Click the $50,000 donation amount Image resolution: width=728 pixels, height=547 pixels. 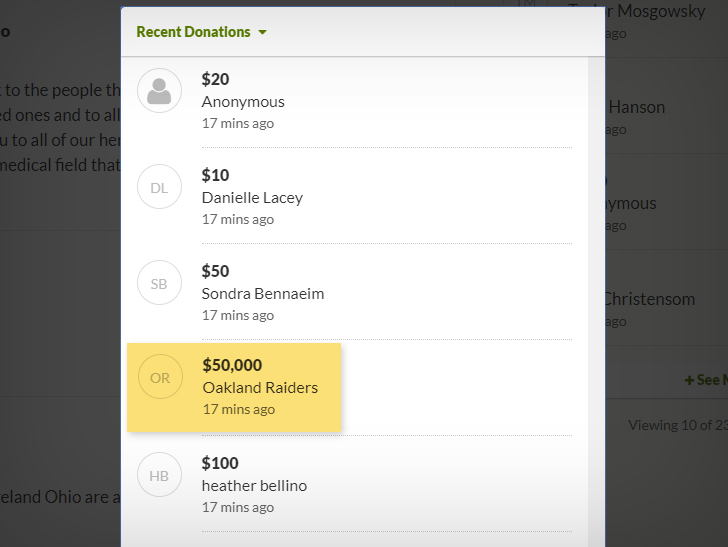tap(232, 365)
